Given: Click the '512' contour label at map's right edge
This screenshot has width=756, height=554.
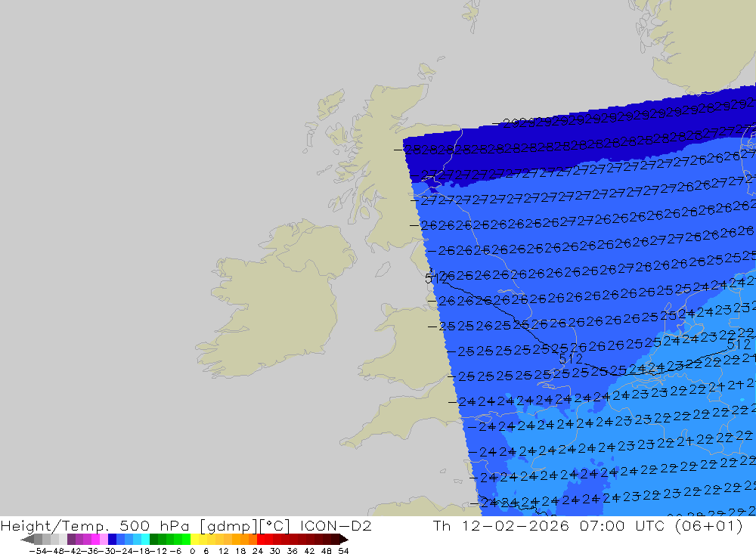Looking at the screenshot, I should click(739, 344).
